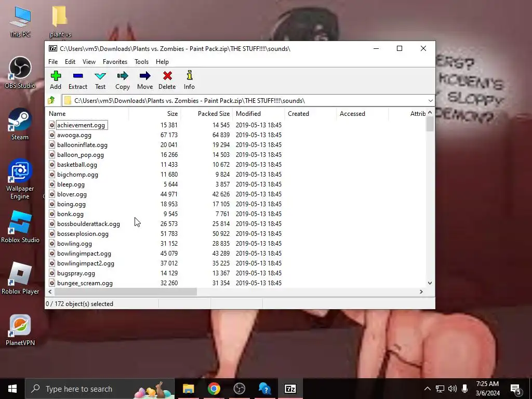Select bowlingimpact.ogg file

84,254
